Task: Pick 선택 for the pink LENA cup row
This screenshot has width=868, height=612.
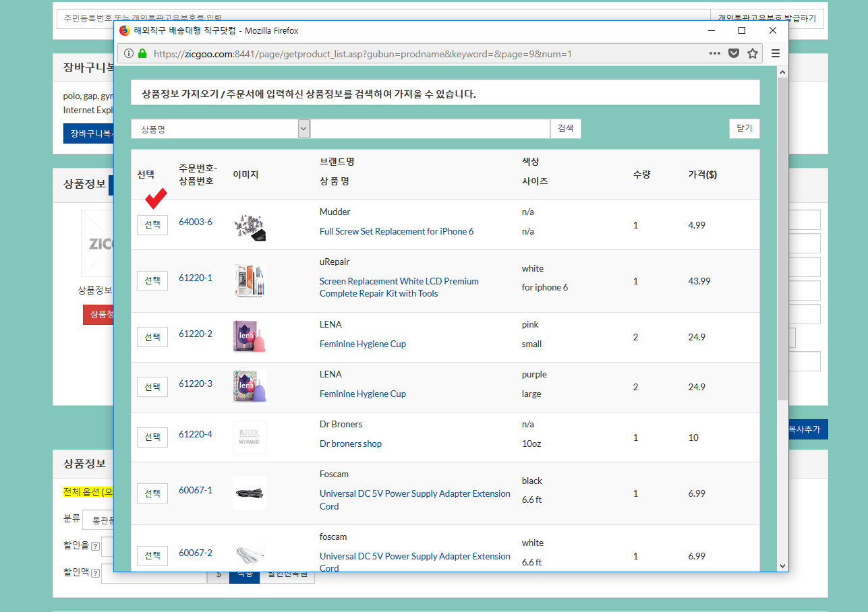Action: 152,337
